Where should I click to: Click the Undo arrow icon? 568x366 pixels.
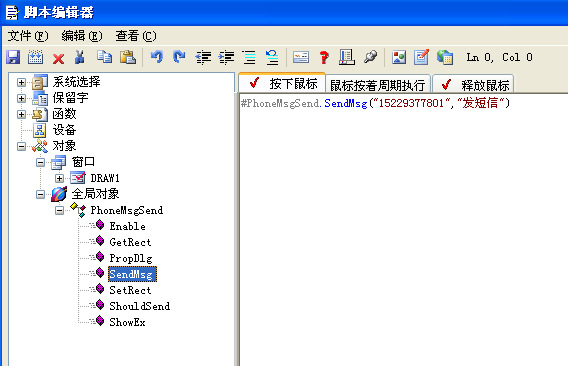point(157,57)
